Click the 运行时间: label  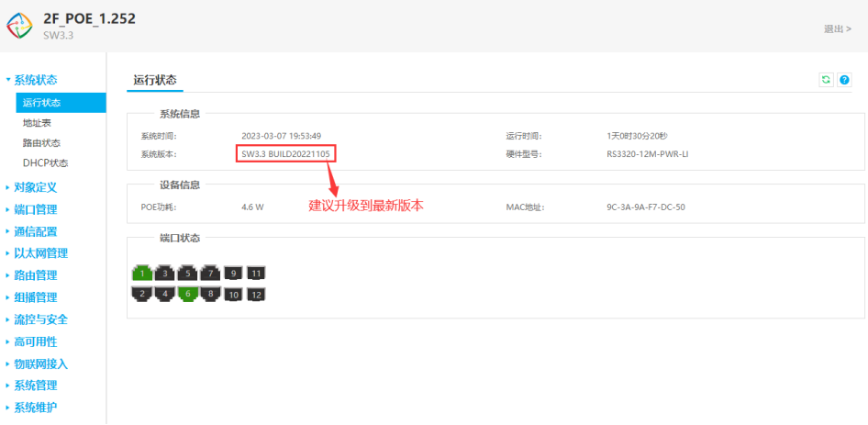tap(524, 136)
